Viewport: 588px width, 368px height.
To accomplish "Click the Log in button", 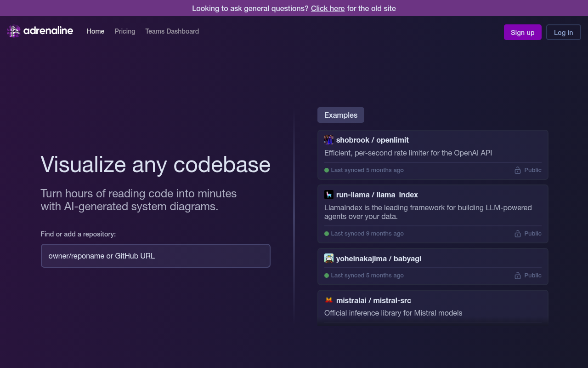I will (x=563, y=32).
